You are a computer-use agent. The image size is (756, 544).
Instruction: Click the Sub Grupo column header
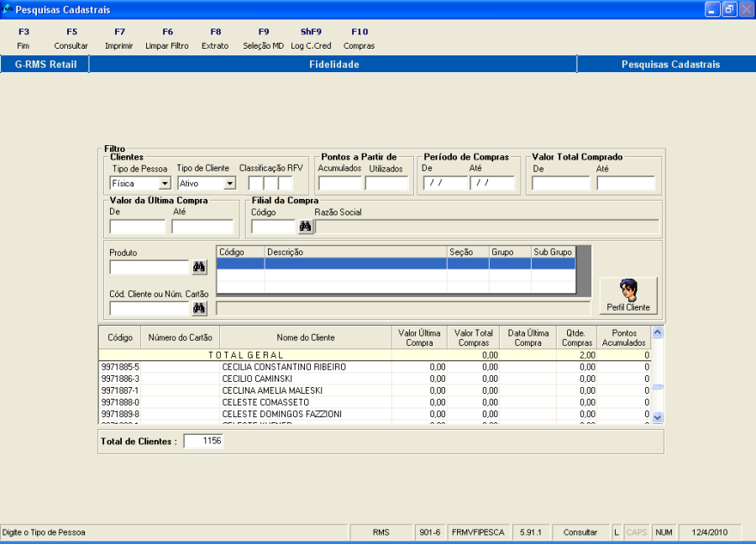point(553,252)
